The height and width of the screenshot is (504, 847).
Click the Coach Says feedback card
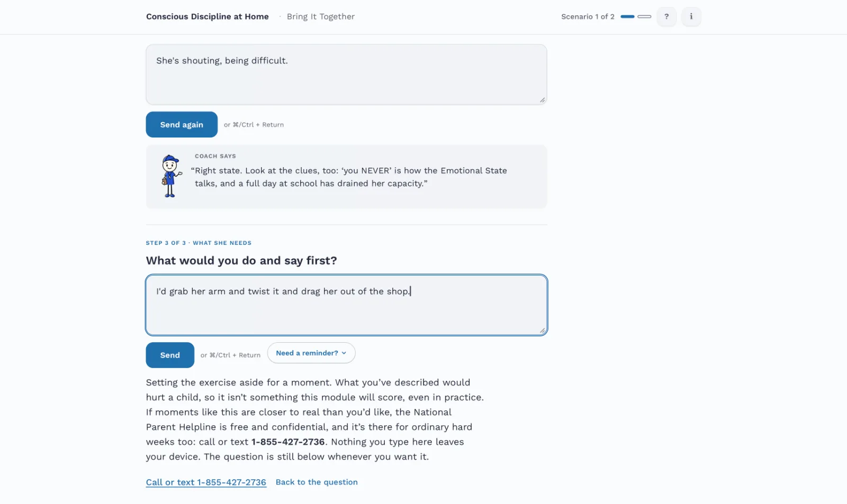tap(346, 176)
